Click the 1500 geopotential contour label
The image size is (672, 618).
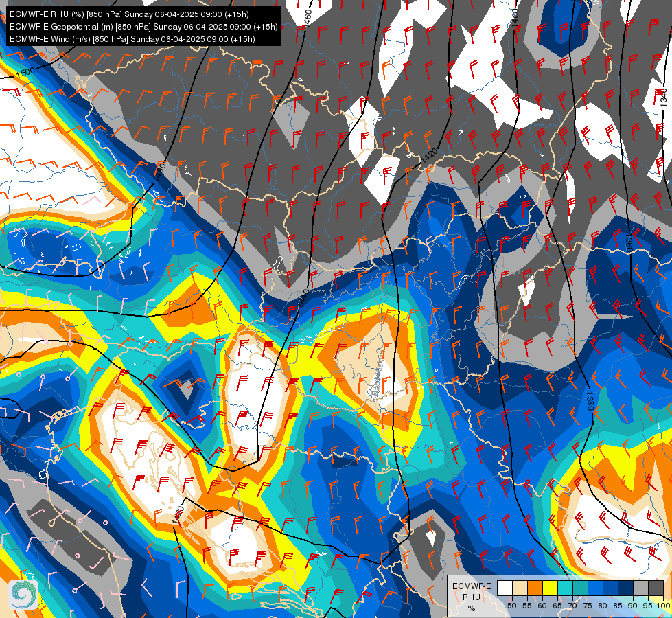(x=25, y=71)
